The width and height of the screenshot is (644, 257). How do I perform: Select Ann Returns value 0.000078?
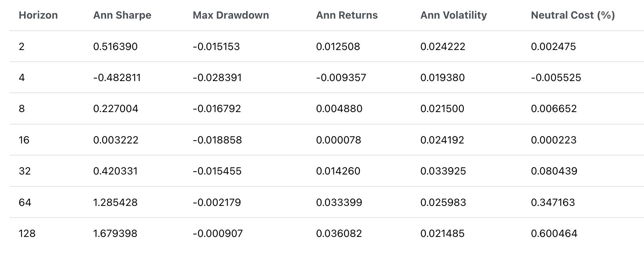point(339,140)
